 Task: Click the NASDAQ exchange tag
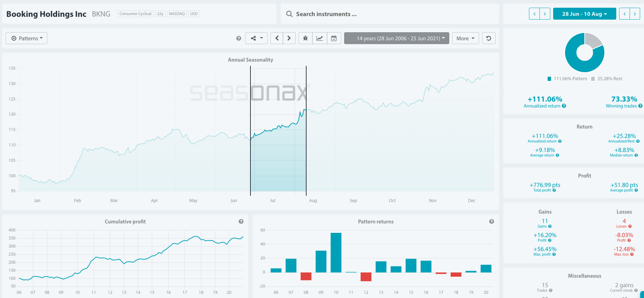pyautogui.click(x=177, y=14)
